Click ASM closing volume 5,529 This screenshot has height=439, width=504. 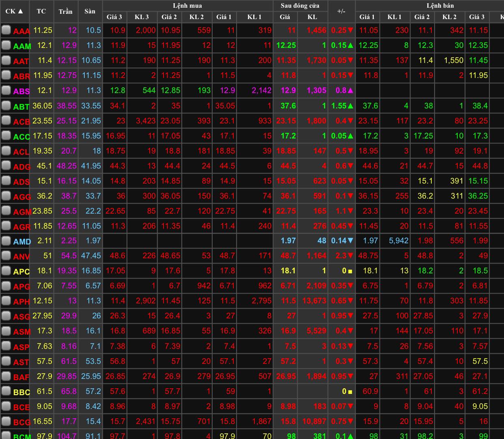[x=317, y=331]
